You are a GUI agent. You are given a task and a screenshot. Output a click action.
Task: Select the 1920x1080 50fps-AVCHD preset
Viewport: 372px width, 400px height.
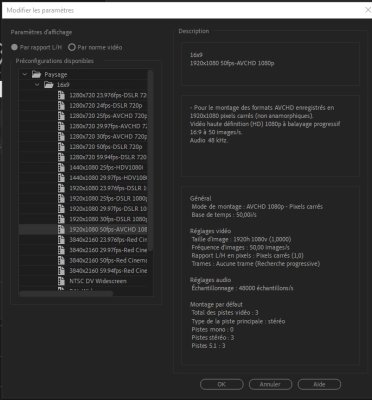83,229
